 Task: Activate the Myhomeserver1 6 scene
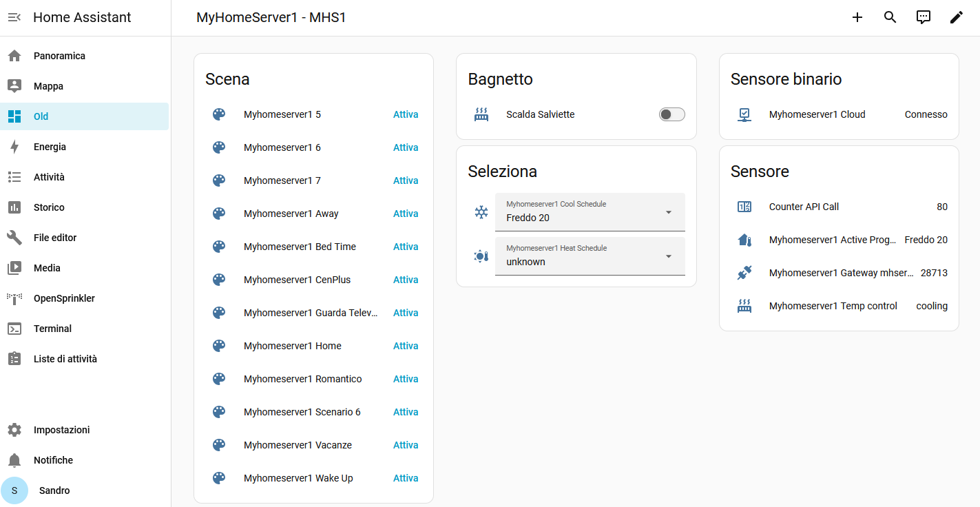406,147
